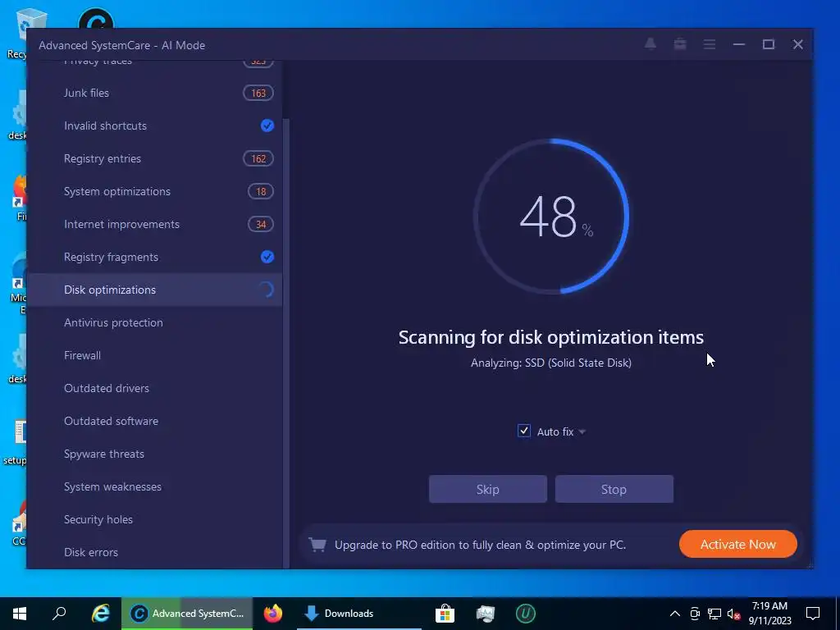Click the taskbar clock showing 7:19 AM
840x630 pixels.
(769, 614)
